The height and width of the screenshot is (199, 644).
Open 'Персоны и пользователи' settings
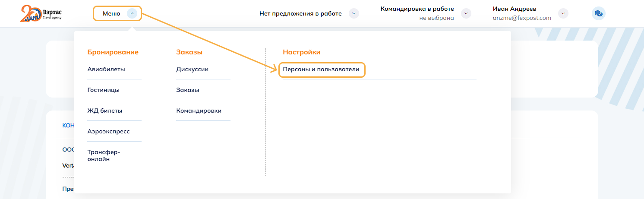tap(321, 69)
